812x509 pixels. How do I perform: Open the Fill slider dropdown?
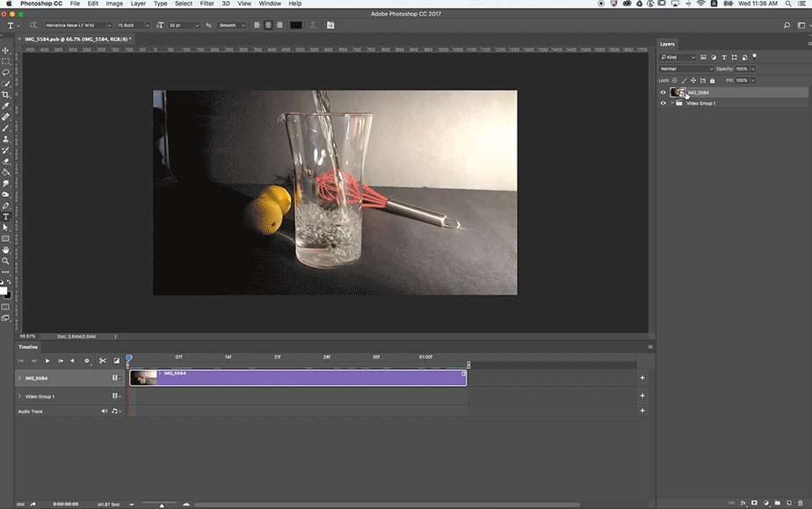click(x=753, y=81)
